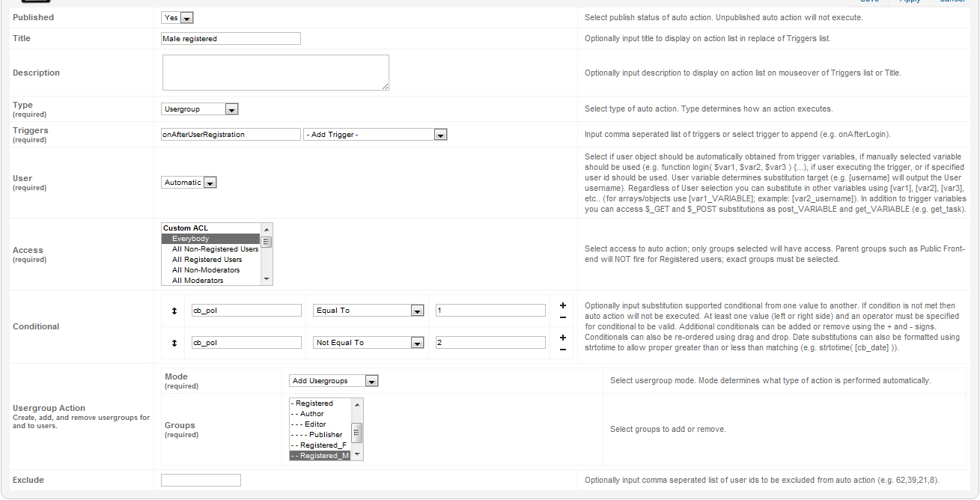Viewport: 980px width, 500px height.
Task: Click the conditional value field containing 1
Action: pos(490,310)
